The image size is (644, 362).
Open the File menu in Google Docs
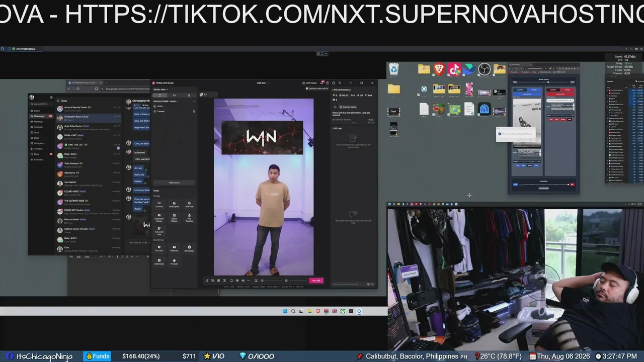(71, 257)
